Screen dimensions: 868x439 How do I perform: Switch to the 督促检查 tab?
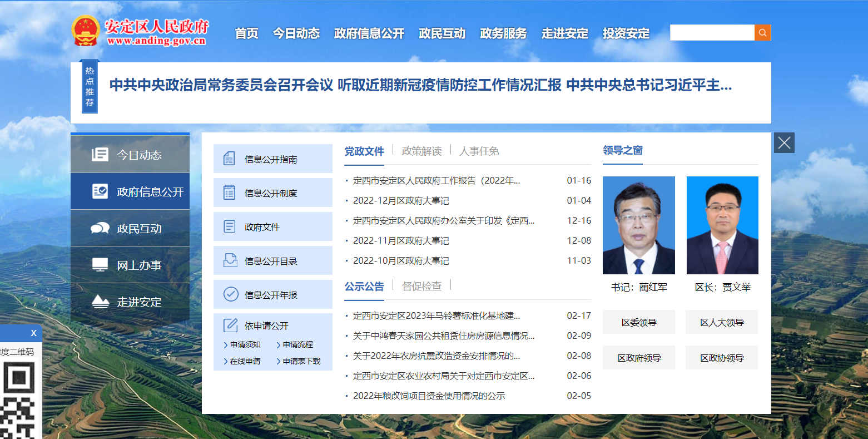click(x=421, y=286)
